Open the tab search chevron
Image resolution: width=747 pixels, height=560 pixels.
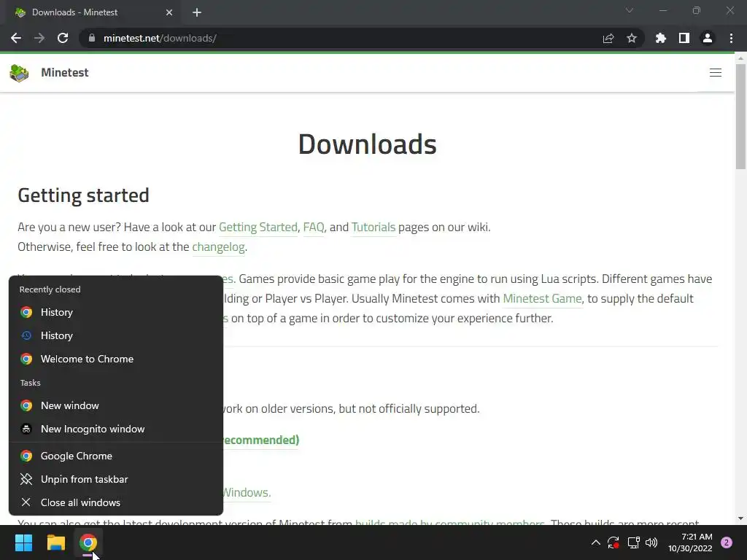coord(630,10)
